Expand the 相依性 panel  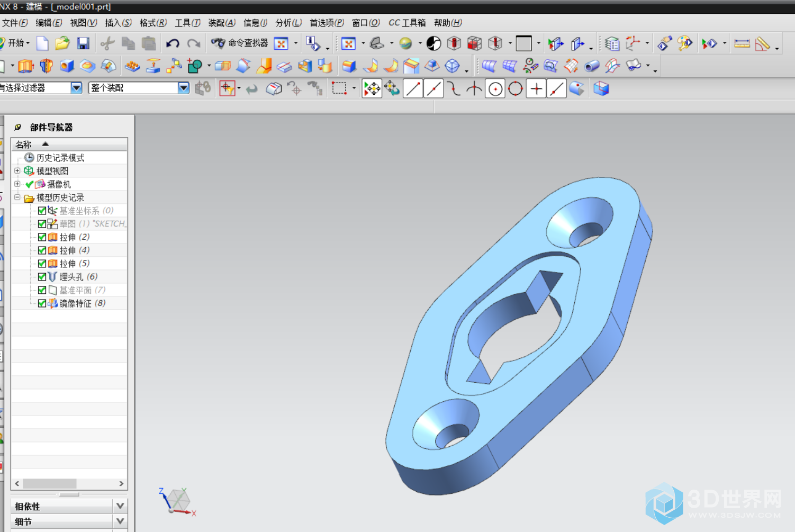tap(120, 506)
